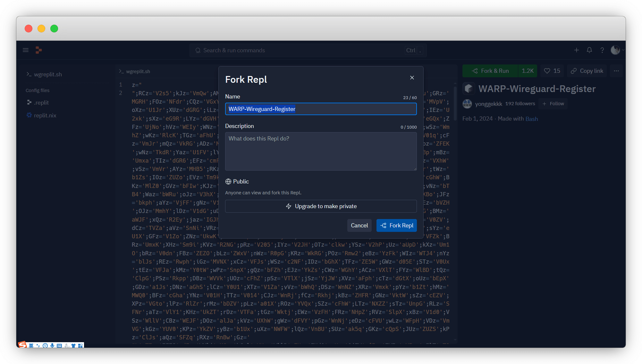This screenshot has width=642, height=364.
Task: Cancel the fork dialog
Action: [359, 225]
